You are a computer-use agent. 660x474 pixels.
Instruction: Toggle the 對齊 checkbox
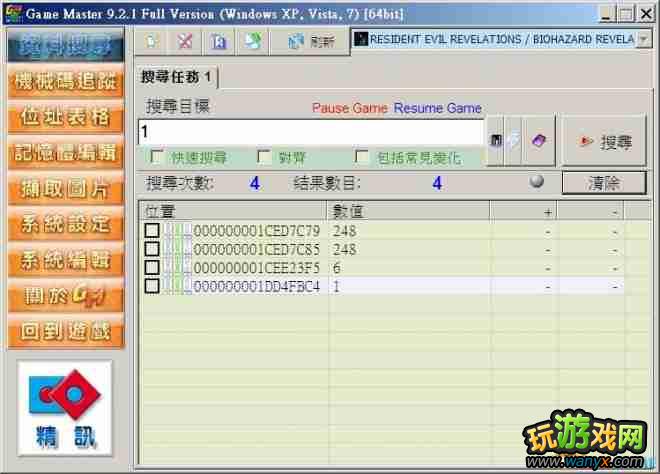(x=264, y=157)
